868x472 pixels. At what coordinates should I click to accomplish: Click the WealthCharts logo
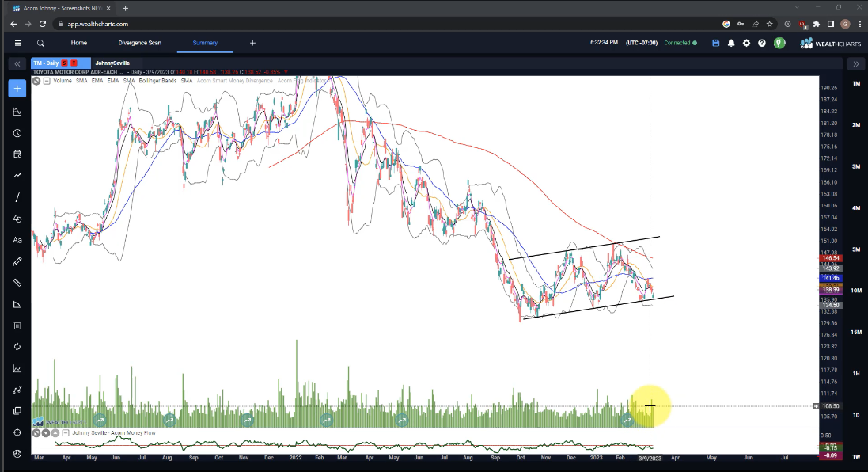pos(830,44)
